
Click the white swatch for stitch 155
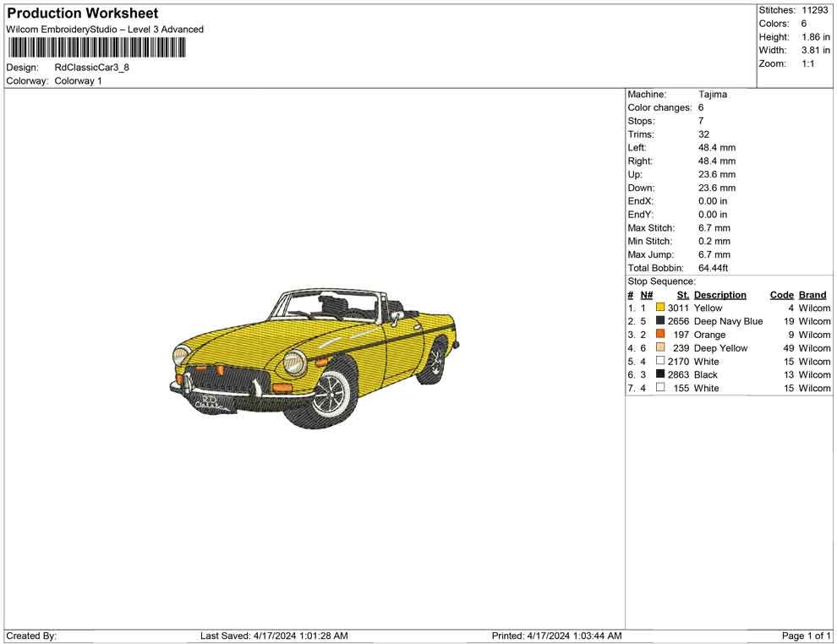coord(660,388)
